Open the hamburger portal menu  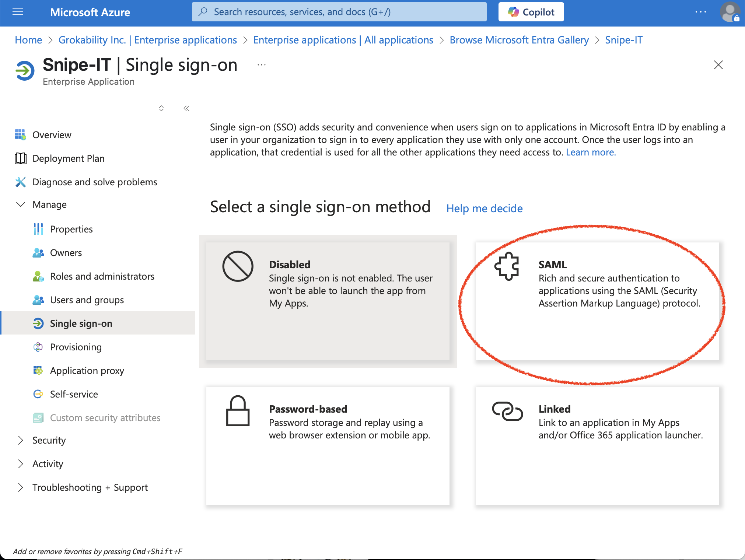pyautogui.click(x=18, y=12)
